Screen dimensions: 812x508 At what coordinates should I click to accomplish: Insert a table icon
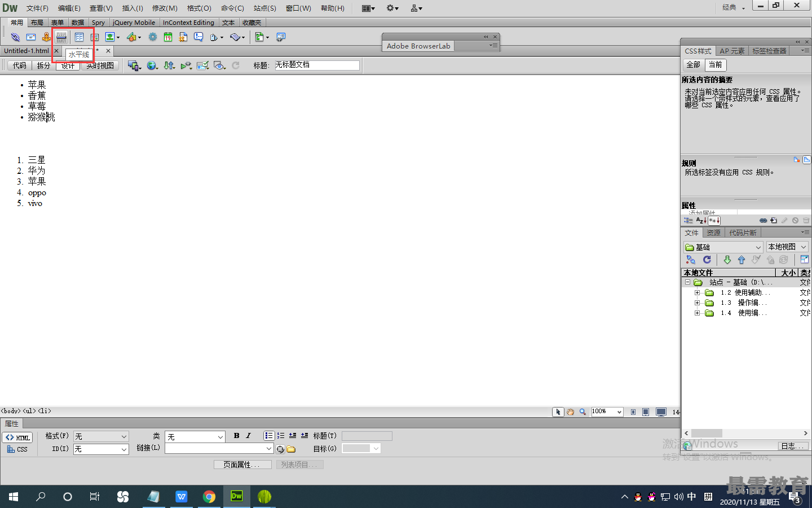79,37
